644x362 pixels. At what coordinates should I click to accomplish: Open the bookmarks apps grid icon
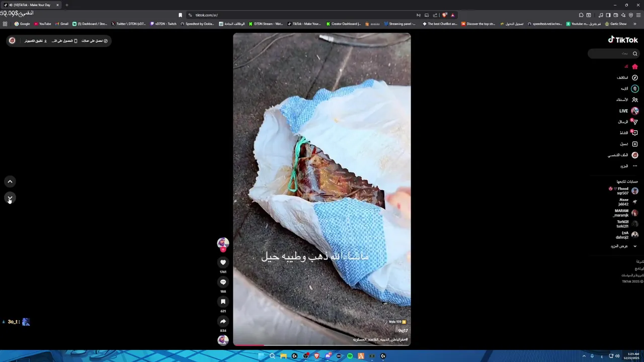tap(5, 24)
